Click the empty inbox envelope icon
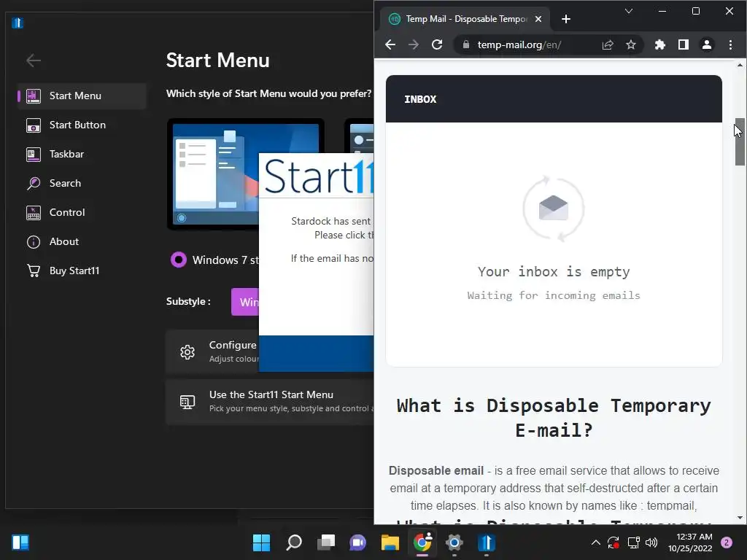This screenshot has width=747, height=560. coord(553,209)
